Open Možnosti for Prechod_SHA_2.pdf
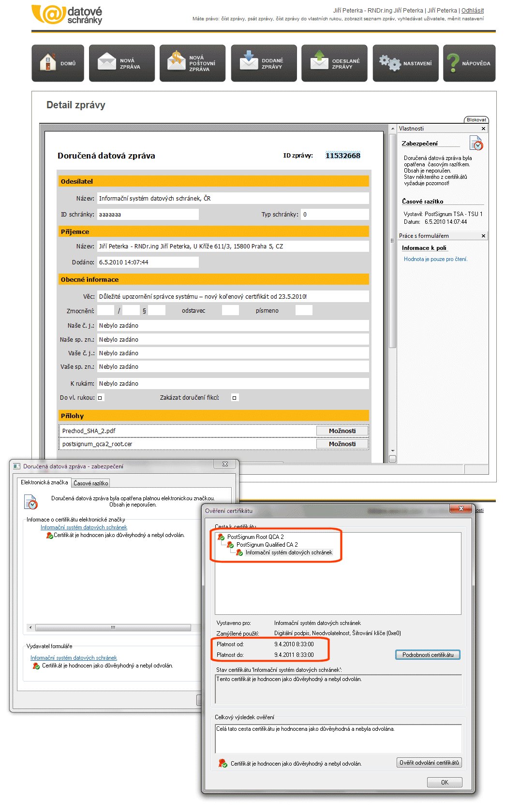This screenshot has height=812, width=505. coord(342,431)
